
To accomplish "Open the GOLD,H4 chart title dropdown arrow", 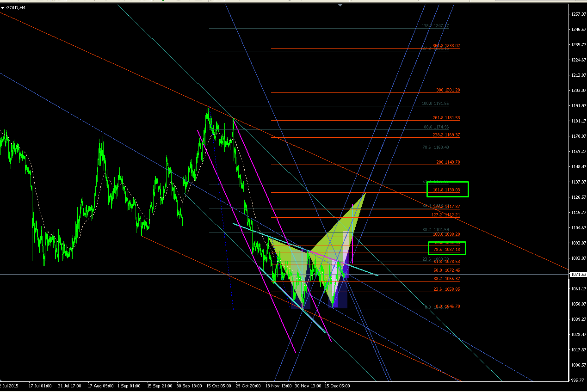I will pos(3,8).
